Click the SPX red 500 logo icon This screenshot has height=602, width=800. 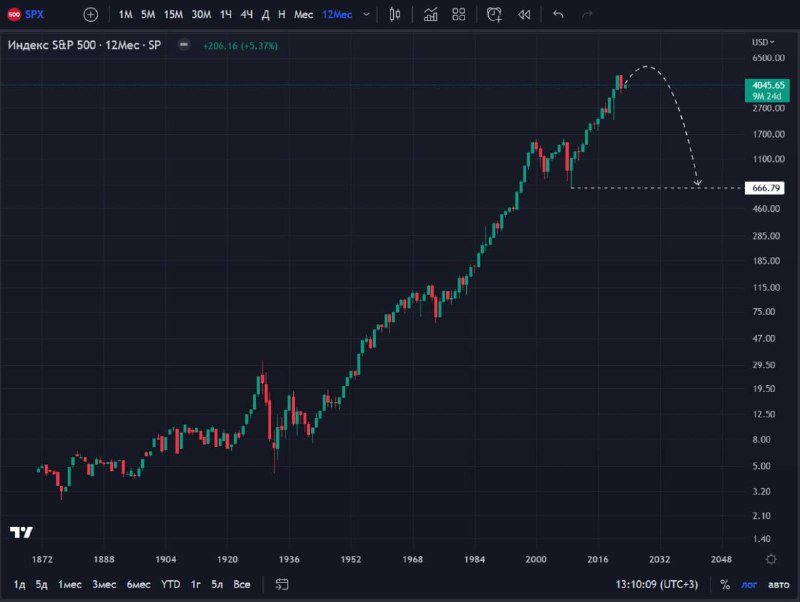[x=14, y=14]
